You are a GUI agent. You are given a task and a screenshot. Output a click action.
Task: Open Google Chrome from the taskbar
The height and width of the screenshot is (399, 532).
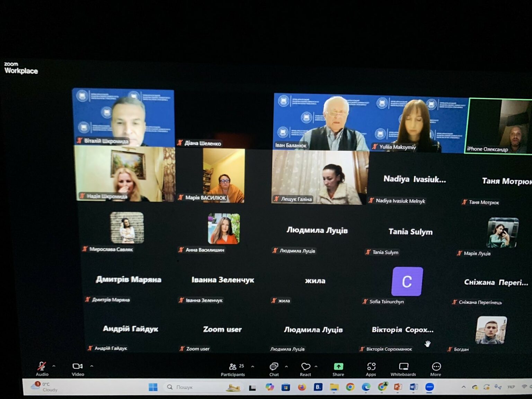(x=350, y=387)
